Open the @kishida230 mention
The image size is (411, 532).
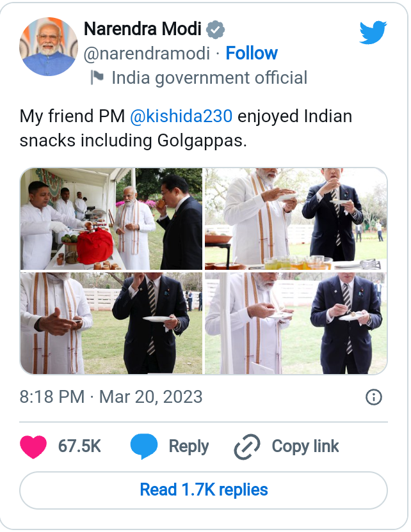(181, 117)
